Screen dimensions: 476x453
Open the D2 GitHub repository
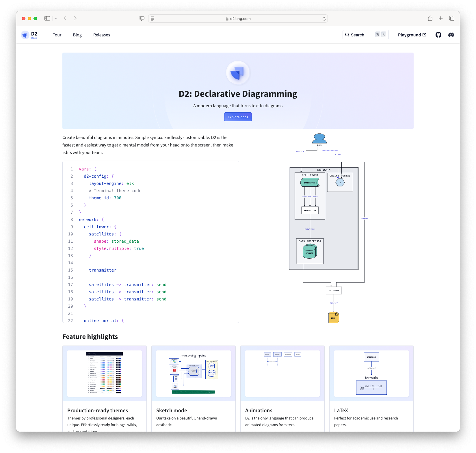[438, 35]
